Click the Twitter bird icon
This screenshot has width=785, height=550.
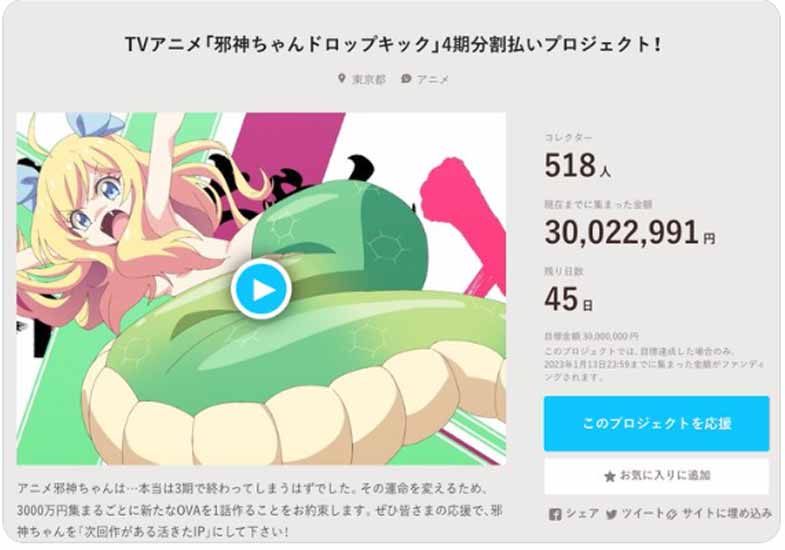coord(611,514)
